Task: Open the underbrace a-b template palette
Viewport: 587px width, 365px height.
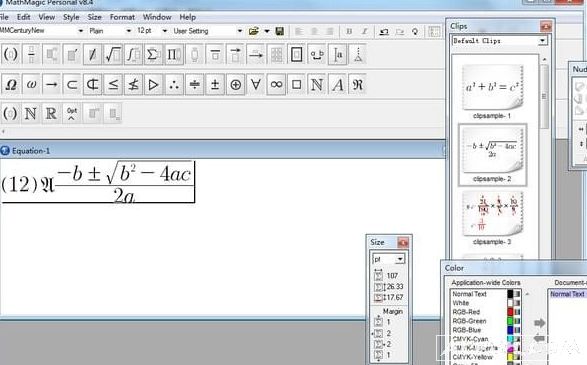Action: [x=317, y=55]
